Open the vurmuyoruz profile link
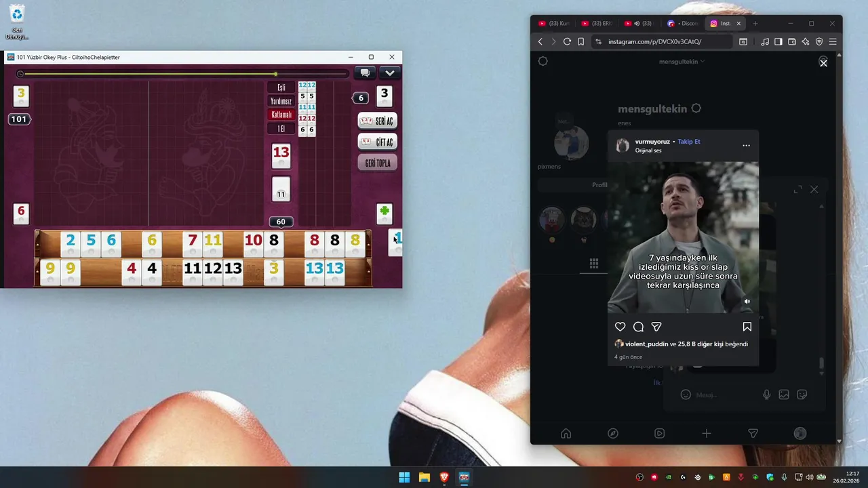 tap(652, 142)
